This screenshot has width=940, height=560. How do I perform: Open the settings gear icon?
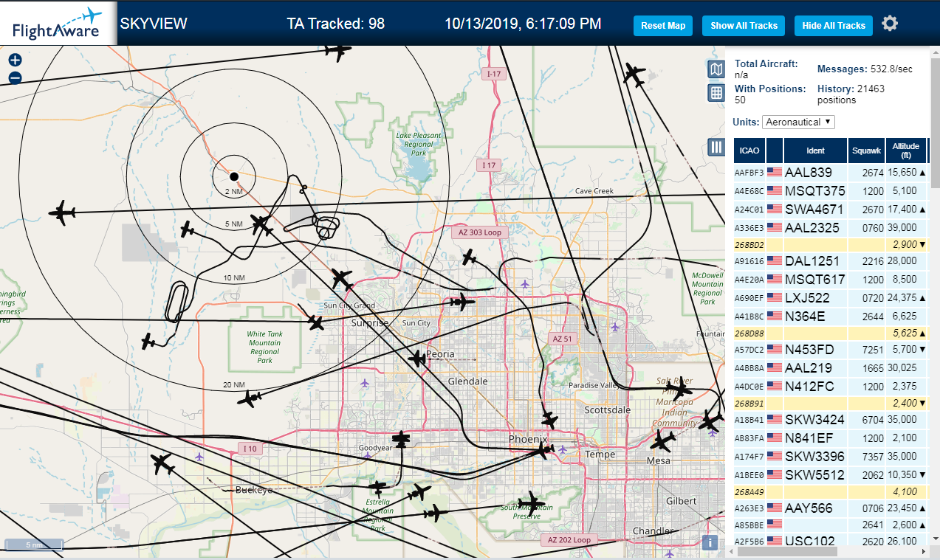[890, 24]
